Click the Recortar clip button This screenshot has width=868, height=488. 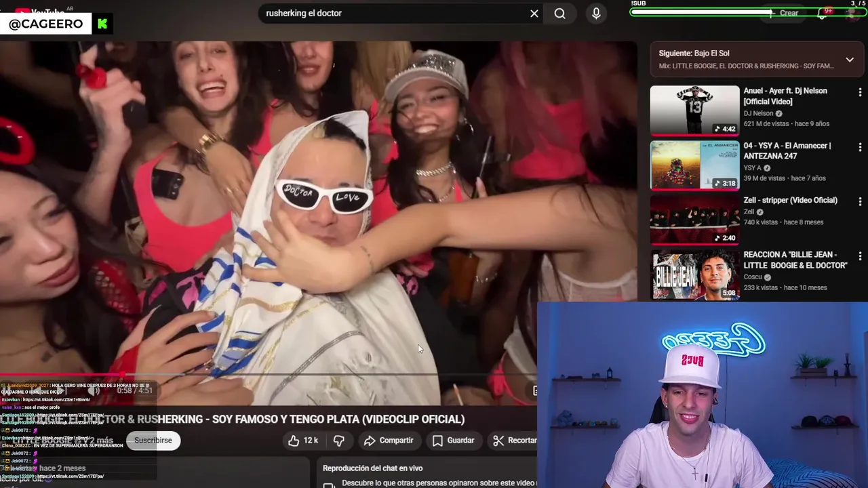pyautogui.click(x=513, y=441)
